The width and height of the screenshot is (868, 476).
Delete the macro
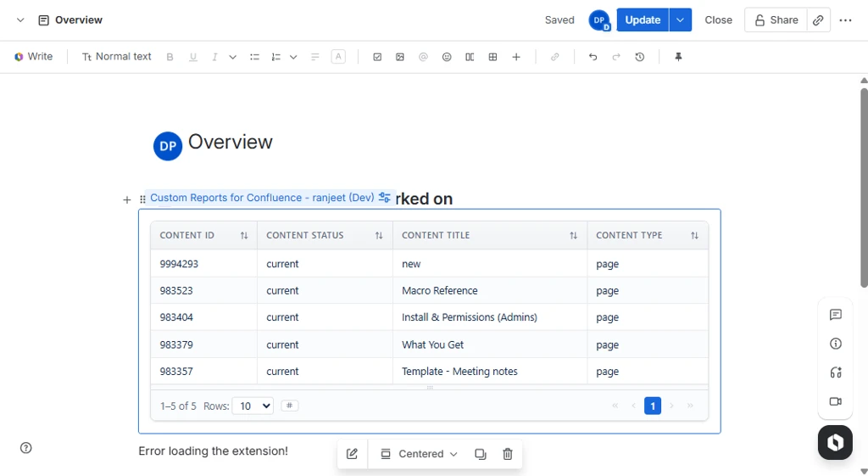[x=507, y=454]
